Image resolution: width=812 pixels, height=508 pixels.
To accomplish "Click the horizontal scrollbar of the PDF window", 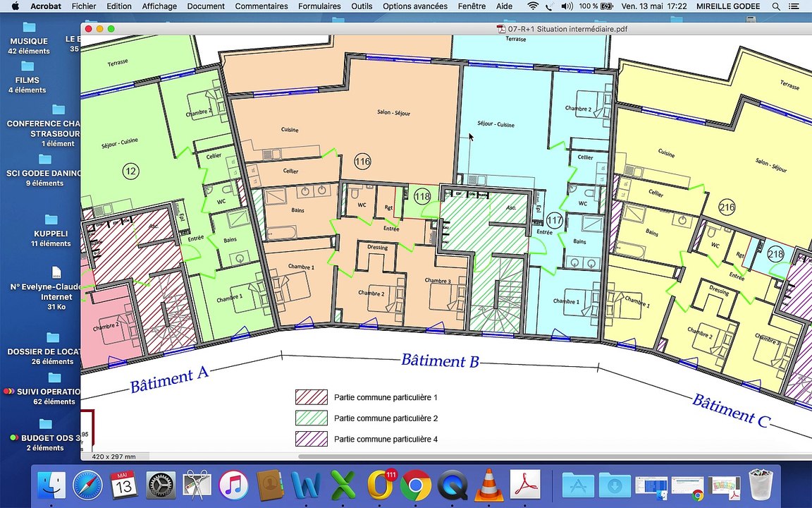I will click(x=555, y=456).
